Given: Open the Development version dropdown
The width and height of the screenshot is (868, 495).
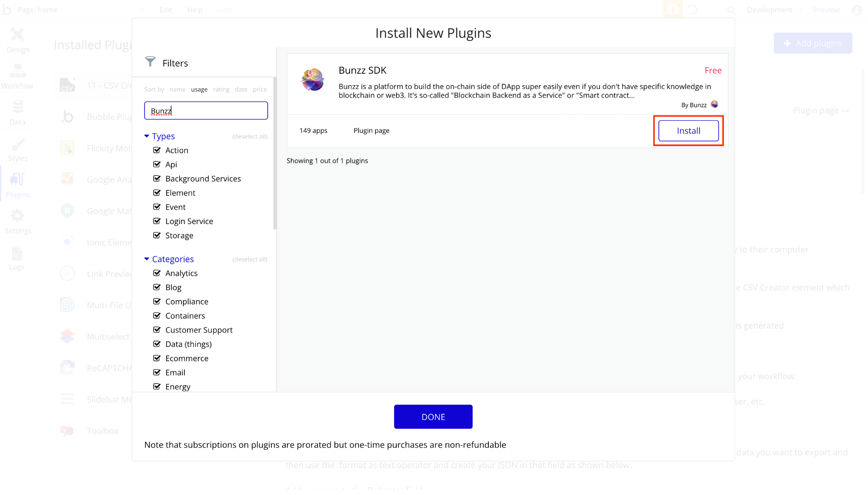Looking at the screenshot, I should 774,10.
